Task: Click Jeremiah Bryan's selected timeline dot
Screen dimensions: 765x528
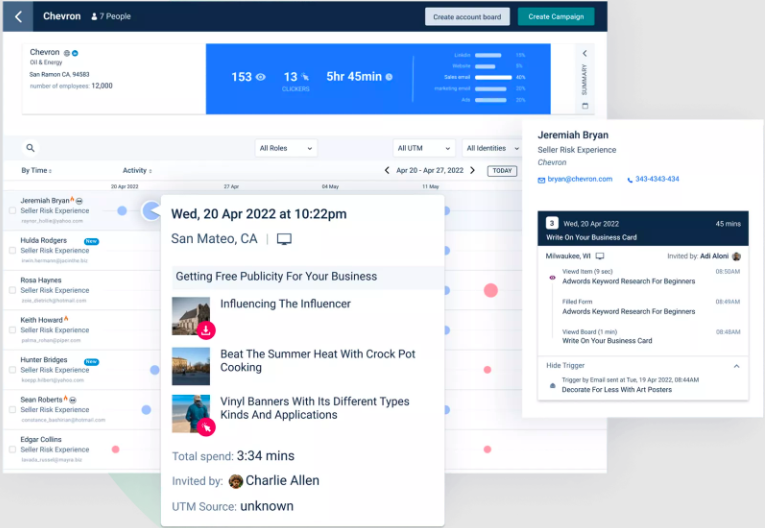Action: pyautogui.click(x=151, y=211)
